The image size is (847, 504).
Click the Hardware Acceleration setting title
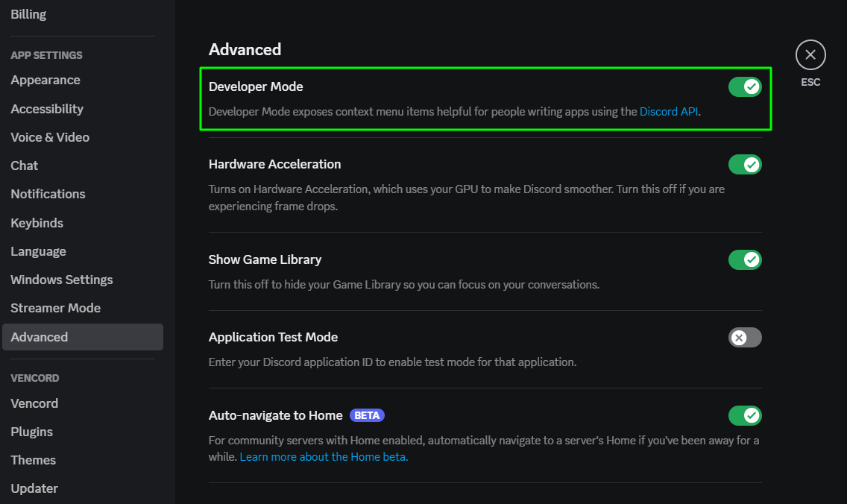click(x=274, y=164)
